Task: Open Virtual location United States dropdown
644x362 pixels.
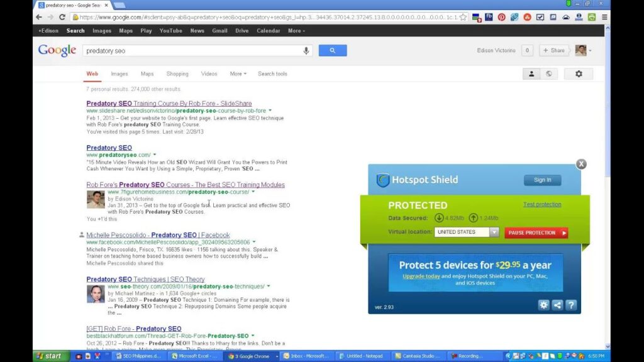Action: (466, 232)
